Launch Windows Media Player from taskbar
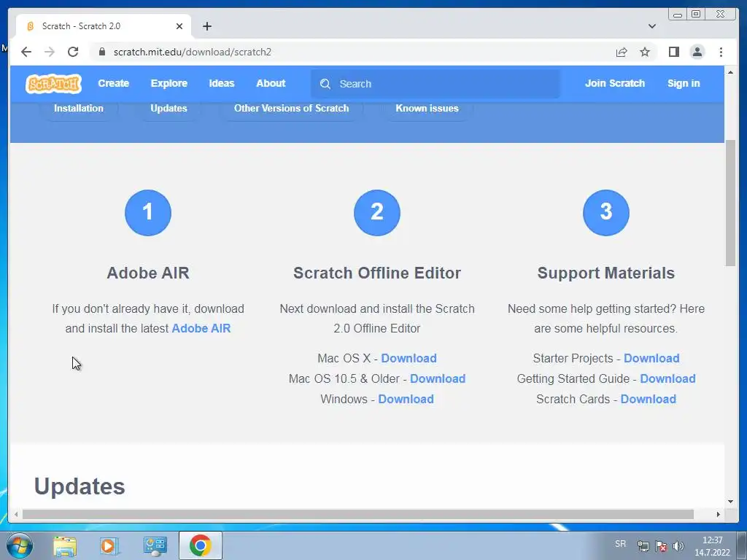The height and width of the screenshot is (560, 747). pos(109,545)
